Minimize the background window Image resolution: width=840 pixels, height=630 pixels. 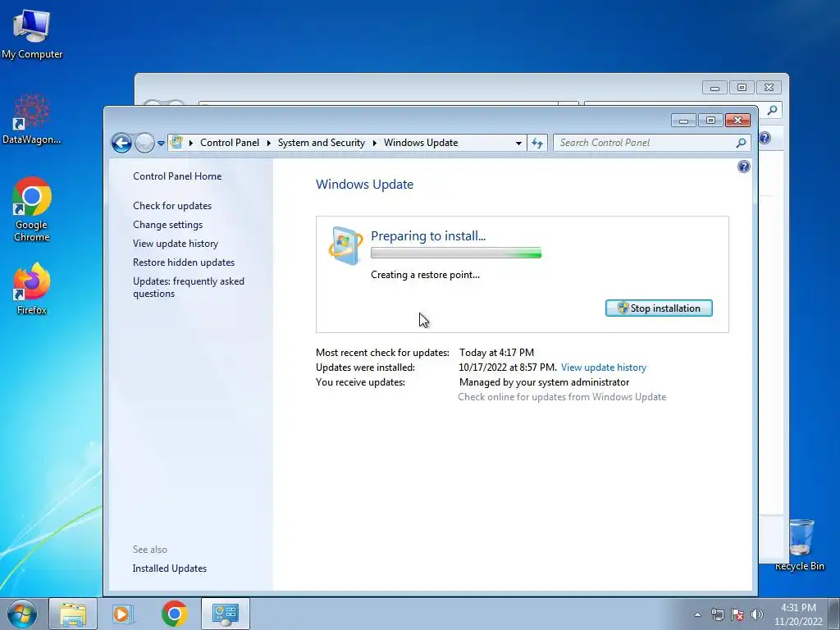pyautogui.click(x=714, y=87)
